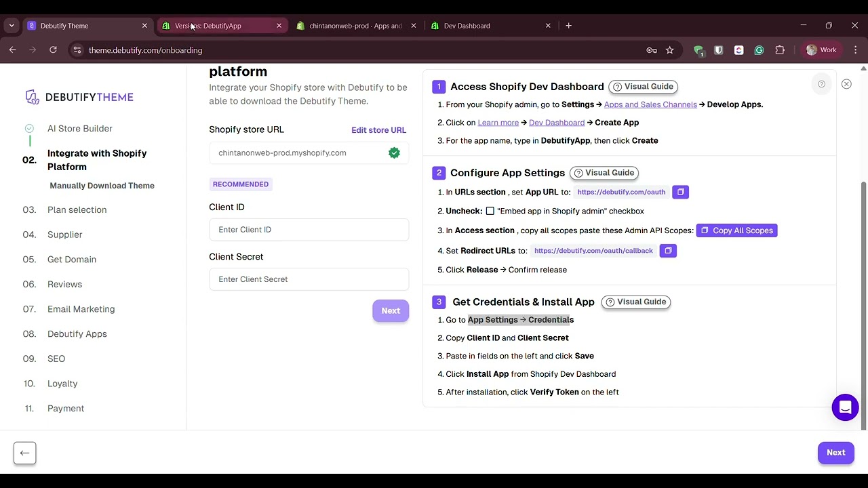Open Visual Guide for Get Credentials & Install App

coord(636,302)
